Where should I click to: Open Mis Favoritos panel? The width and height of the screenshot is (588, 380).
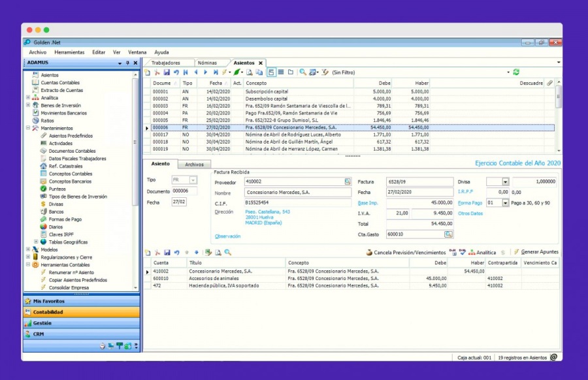82,301
